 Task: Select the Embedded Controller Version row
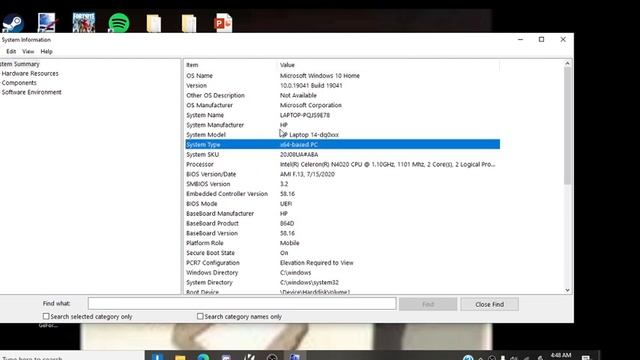[x=342, y=193]
